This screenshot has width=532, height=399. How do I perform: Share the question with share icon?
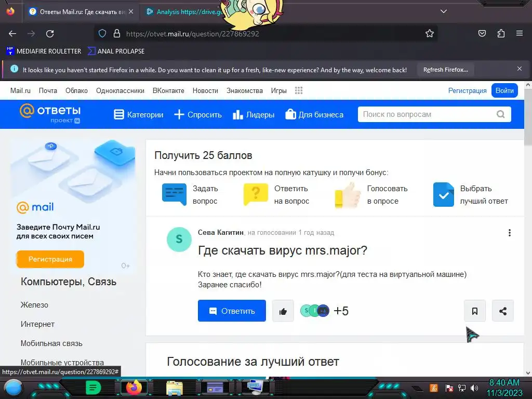pos(503,311)
